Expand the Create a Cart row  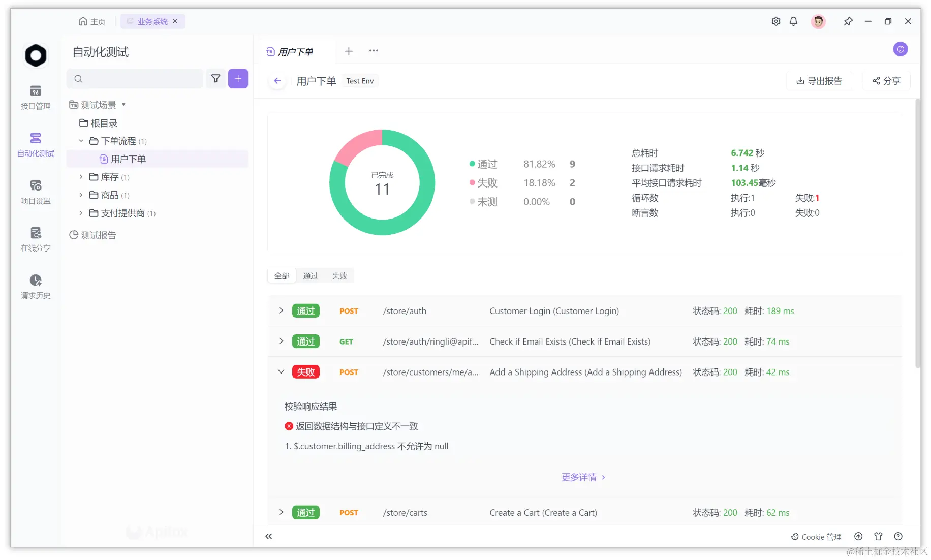tap(281, 512)
